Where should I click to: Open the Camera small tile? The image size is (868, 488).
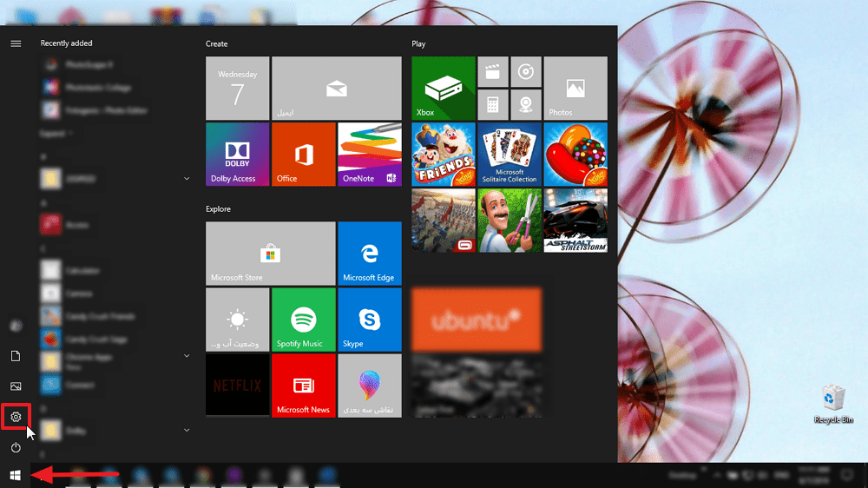(526, 105)
